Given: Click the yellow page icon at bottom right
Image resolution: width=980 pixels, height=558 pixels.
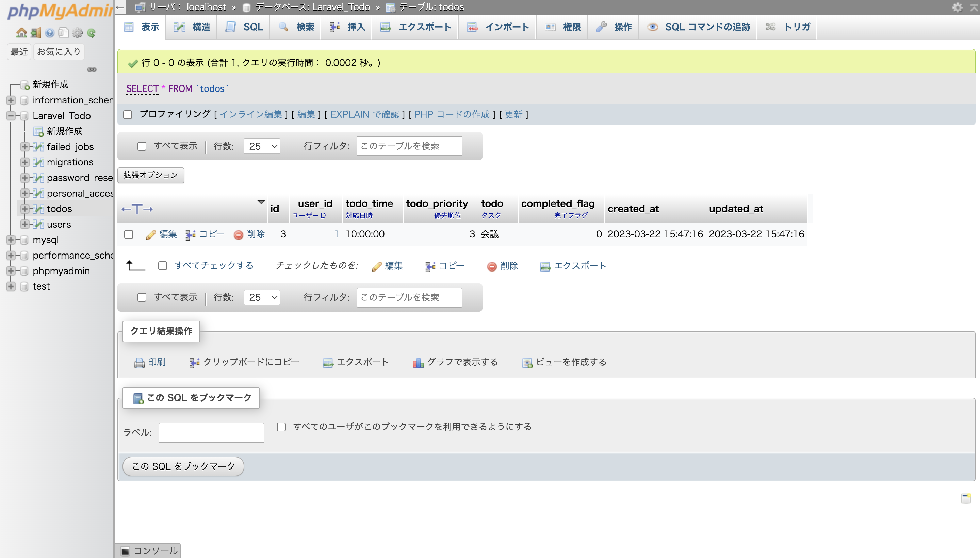Looking at the screenshot, I should point(966,498).
